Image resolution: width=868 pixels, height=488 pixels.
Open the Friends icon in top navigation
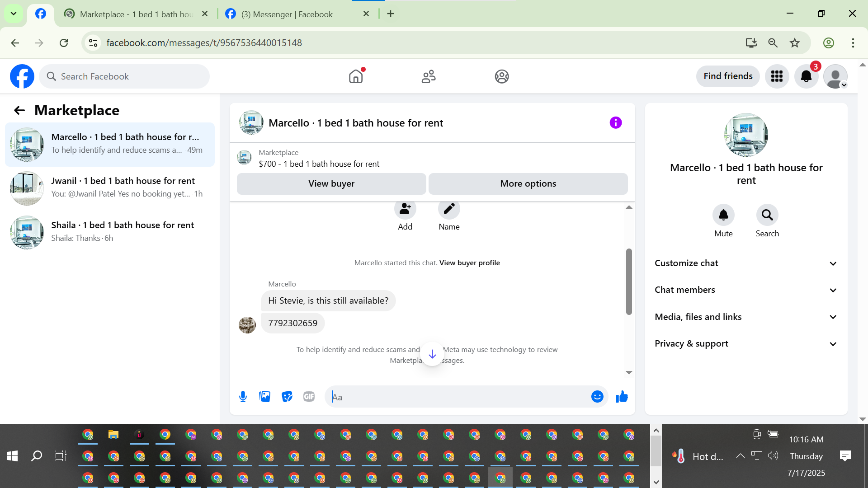tap(429, 76)
